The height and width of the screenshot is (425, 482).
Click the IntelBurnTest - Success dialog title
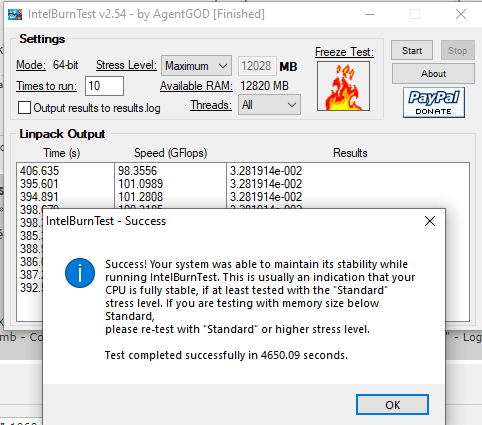click(x=106, y=221)
